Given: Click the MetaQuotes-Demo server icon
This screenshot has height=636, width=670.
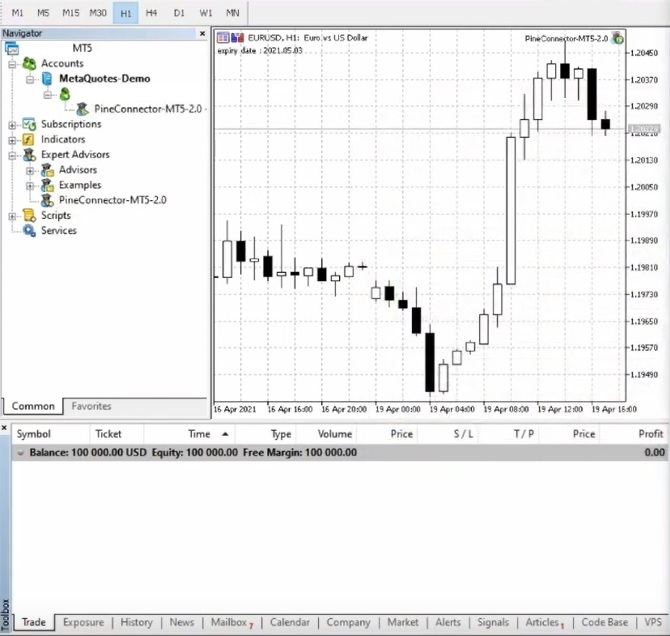Looking at the screenshot, I should tap(47, 79).
